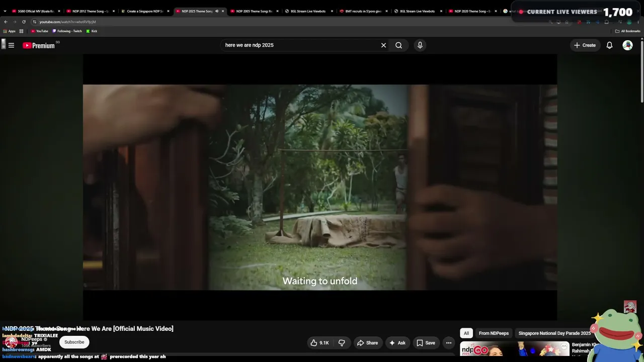Go forward in browser history
The image size is (644, 362).
click(x=15, y=22)
